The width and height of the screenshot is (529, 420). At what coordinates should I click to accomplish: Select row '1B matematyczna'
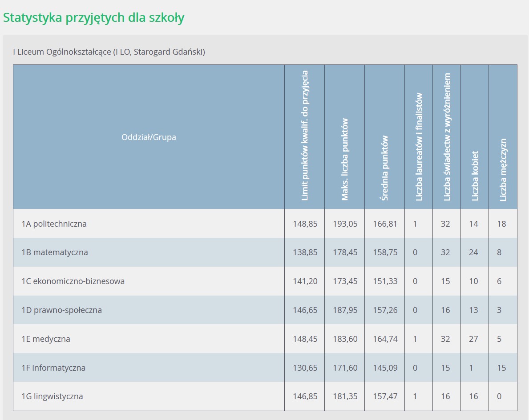265,252
